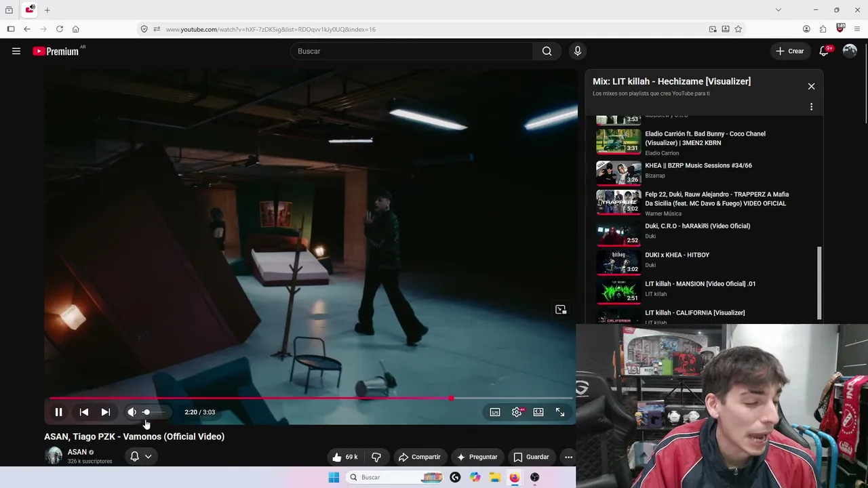This screenshot has height=488, width=868.
Task: Adjust the volume slider in the player
Action: [x=155, y=412]
